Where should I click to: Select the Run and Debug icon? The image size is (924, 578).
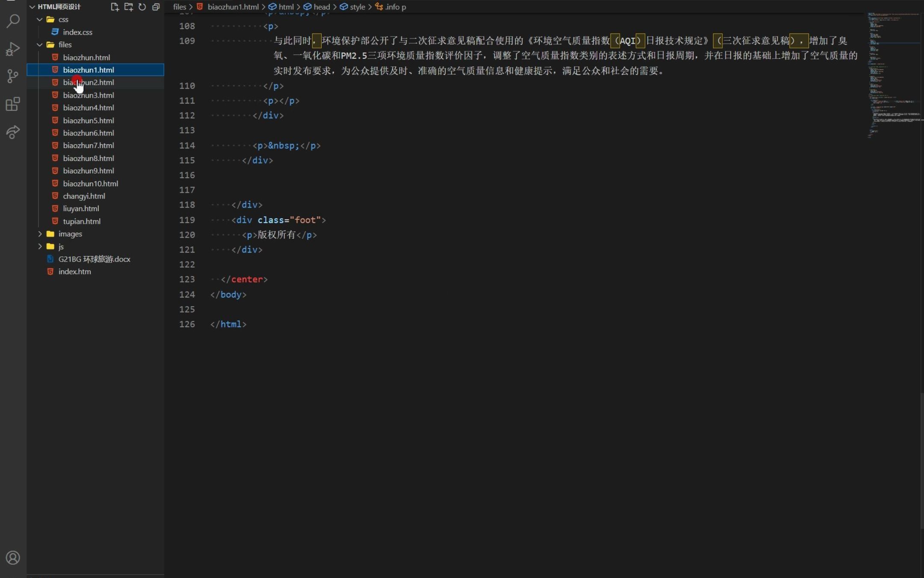point(13,48)
